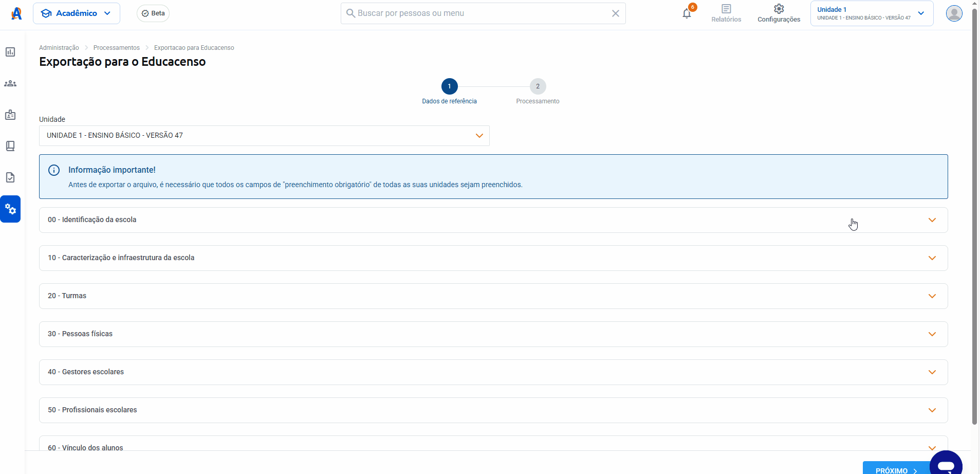Image resolution: width=980 pixels, height=474 pixels.
Task: Navigate to Administração breadcrumb
Action: 59,47
